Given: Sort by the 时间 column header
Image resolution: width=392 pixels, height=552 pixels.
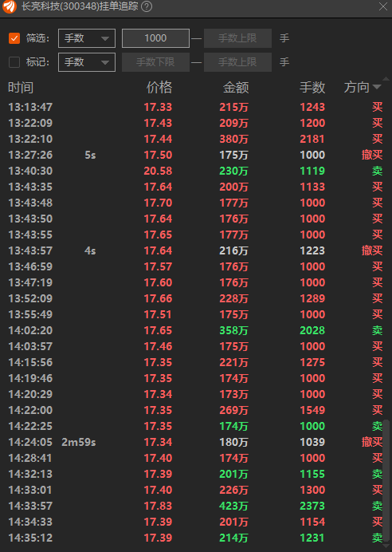Looking at the screenshot, I should point(21,87).
